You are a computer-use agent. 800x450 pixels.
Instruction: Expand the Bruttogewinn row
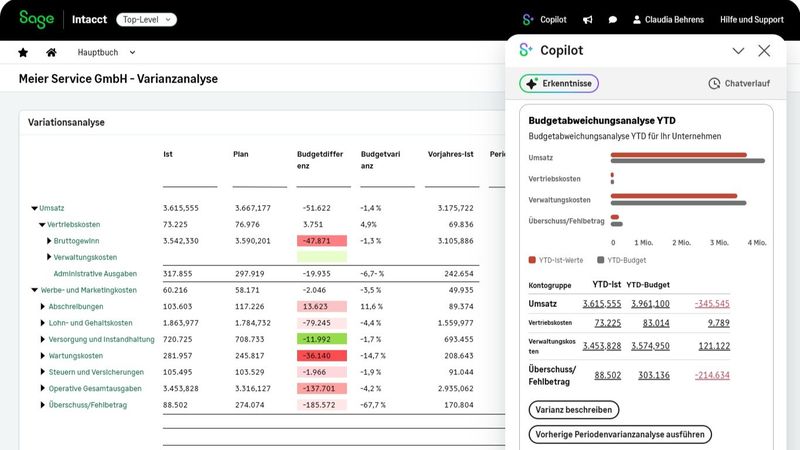(49, 241)
